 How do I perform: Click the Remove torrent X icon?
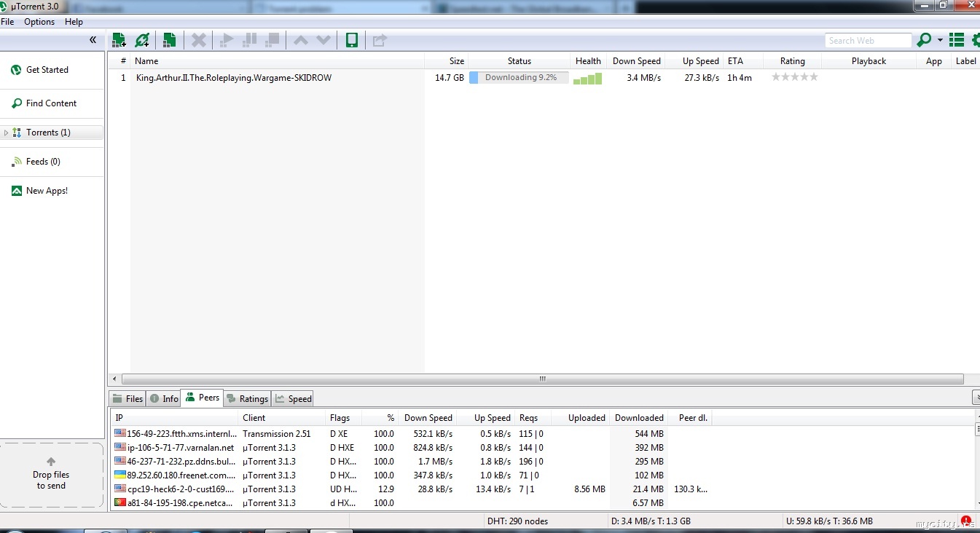[198, 40]
